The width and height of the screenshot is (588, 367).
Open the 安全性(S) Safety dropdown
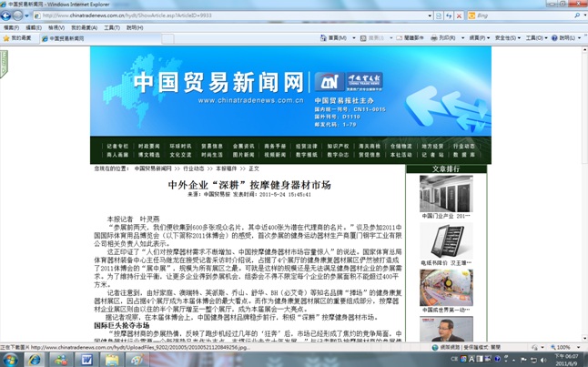tap(508, 38)
